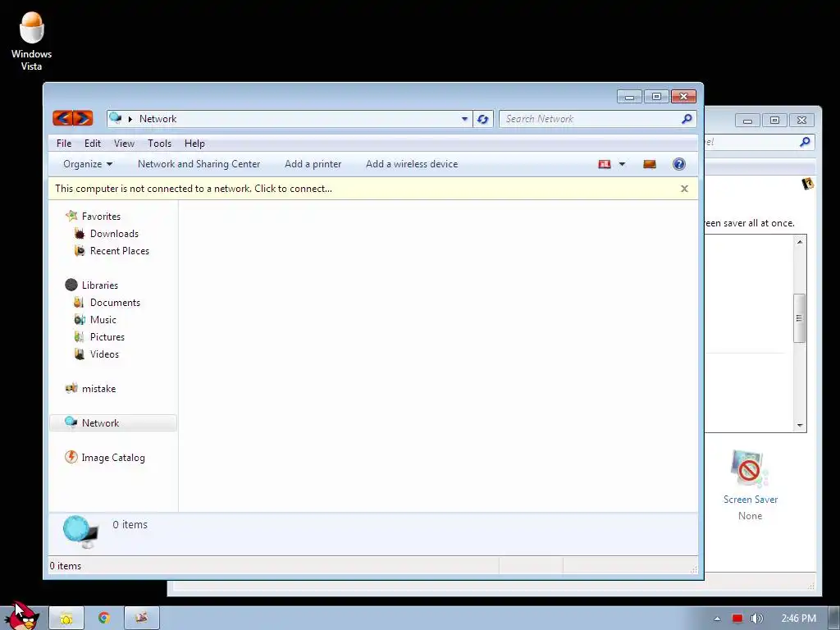Open the File Explorer taskbar button

coord(66,619)
